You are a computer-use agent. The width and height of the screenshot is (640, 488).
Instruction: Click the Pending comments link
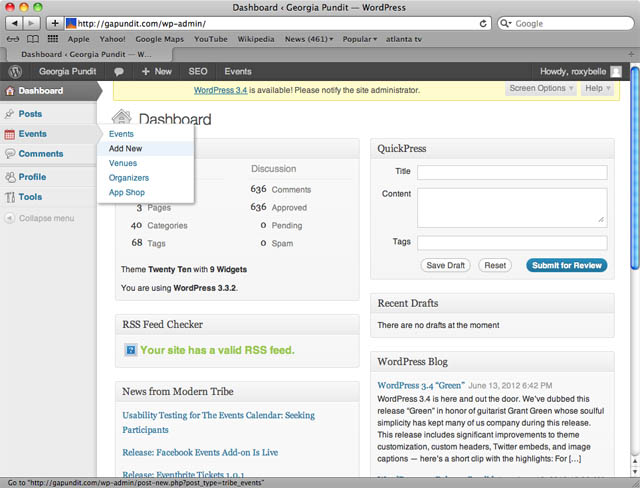pyautogui.click(x=287, y=226)
